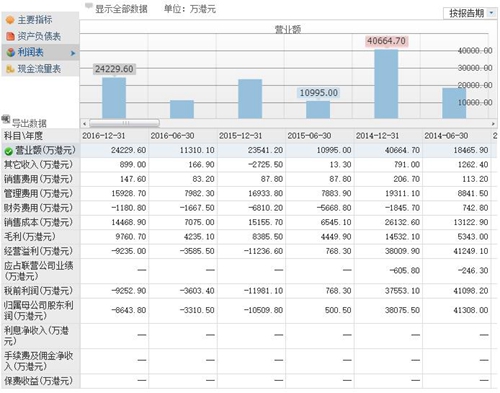The image size is (500, 393).
Task: Select the 2016-12-31 column header
Action: pos(104,136)
